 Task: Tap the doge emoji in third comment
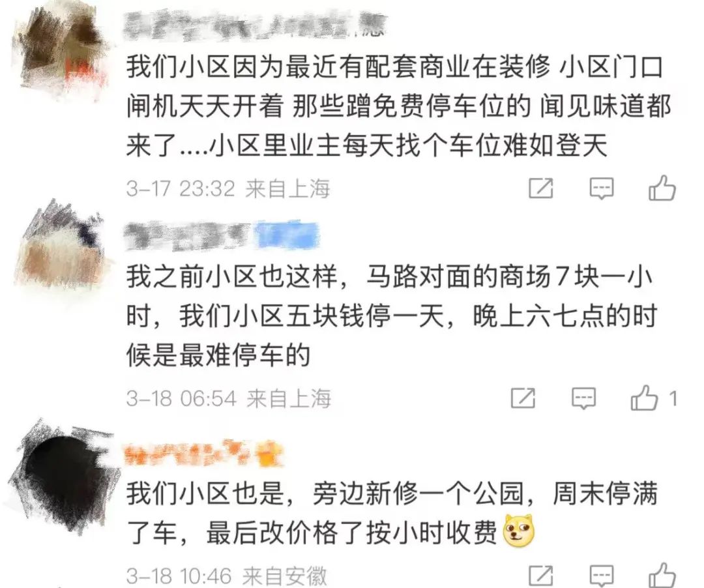click(520, 531)
